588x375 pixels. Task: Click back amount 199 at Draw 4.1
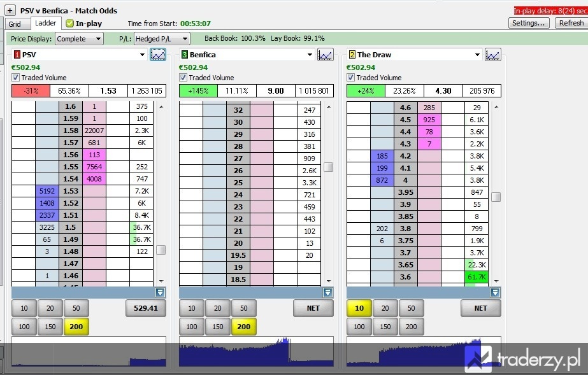pyautogui.click(x=382, y=168)
